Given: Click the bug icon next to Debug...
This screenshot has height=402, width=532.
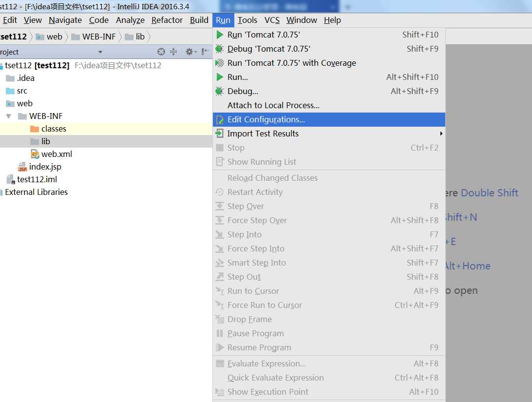Looking at the screenshot, I should 220,91.
